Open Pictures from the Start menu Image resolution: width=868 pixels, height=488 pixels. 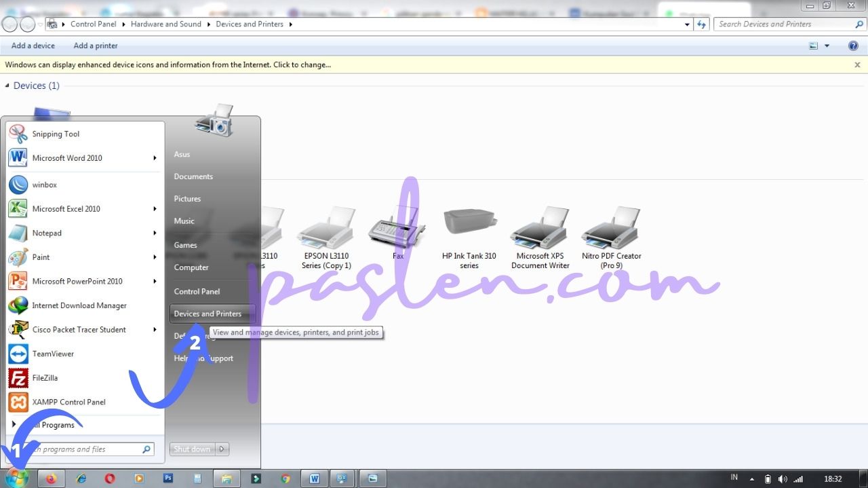pos(187,199)
